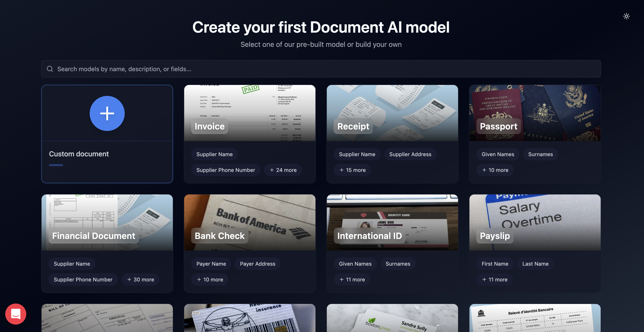
Task: Focus the search models input field
Action: pyautogui.click(x=321, y=69)
